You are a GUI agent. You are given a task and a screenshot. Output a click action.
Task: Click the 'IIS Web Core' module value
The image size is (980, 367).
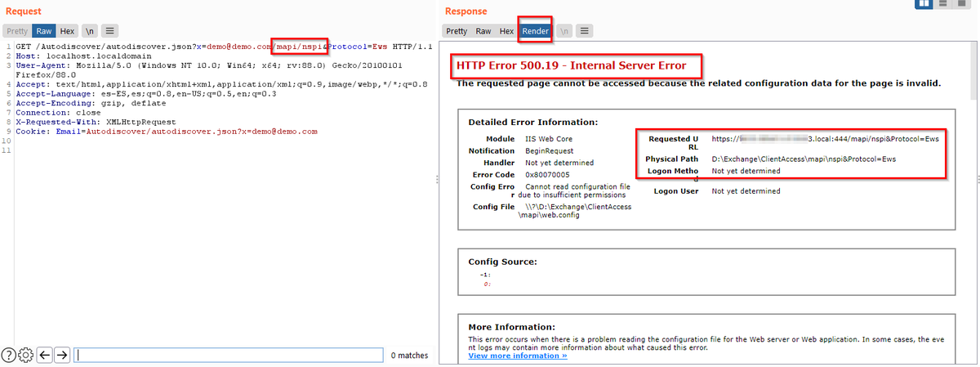pyautogui.click(x=548, y=139)
